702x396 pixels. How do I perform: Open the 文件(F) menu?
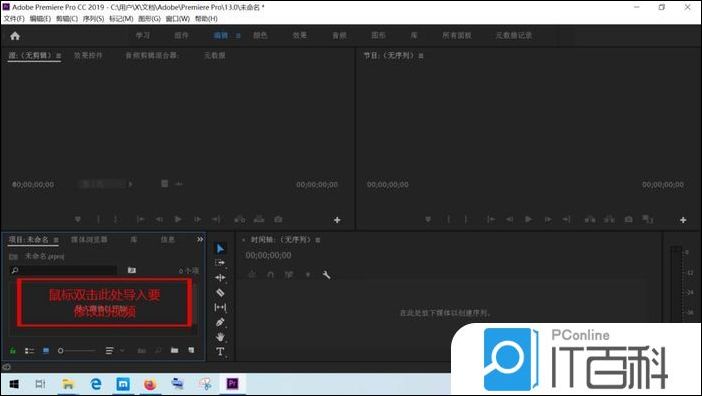point(14,19)
